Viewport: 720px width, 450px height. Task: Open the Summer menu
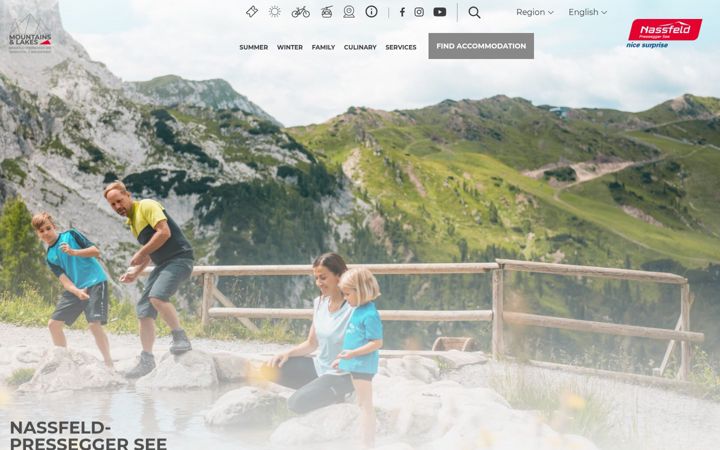tap(253, 47)
